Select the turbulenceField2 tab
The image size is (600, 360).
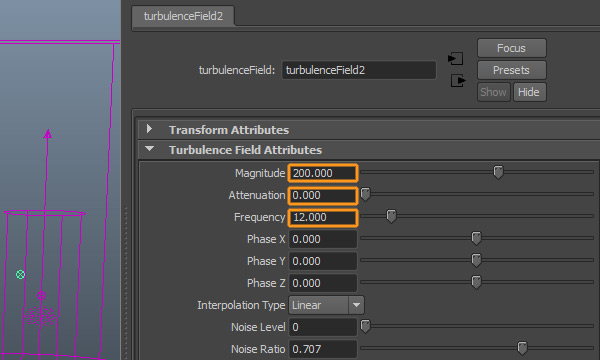[183, 16]
